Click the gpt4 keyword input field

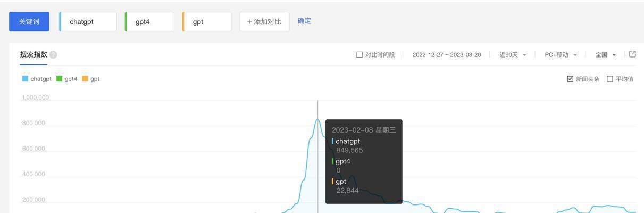tap(149, 22)
